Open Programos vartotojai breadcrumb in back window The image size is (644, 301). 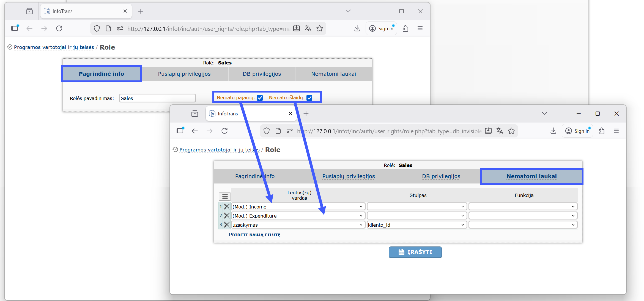tap(54, 47)
